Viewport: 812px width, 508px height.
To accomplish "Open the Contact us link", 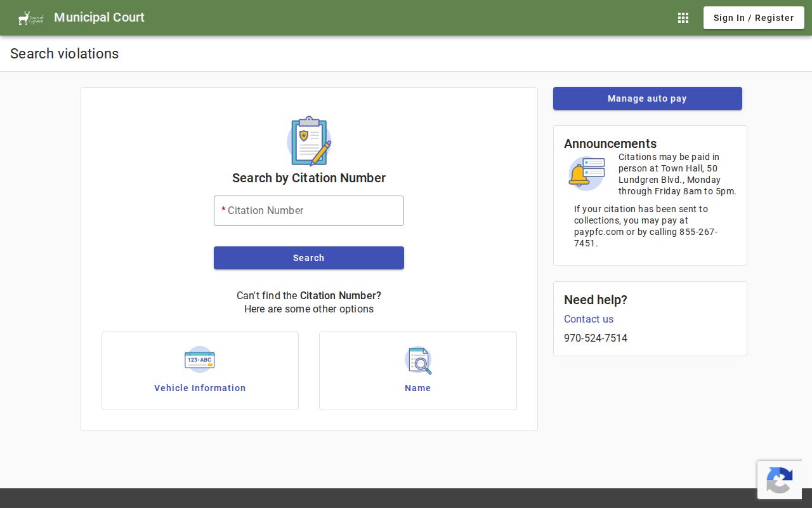I will [589, 319].
